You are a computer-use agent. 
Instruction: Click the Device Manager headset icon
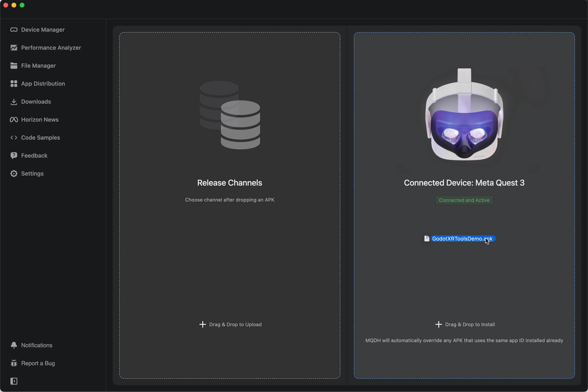pos(14,30)
